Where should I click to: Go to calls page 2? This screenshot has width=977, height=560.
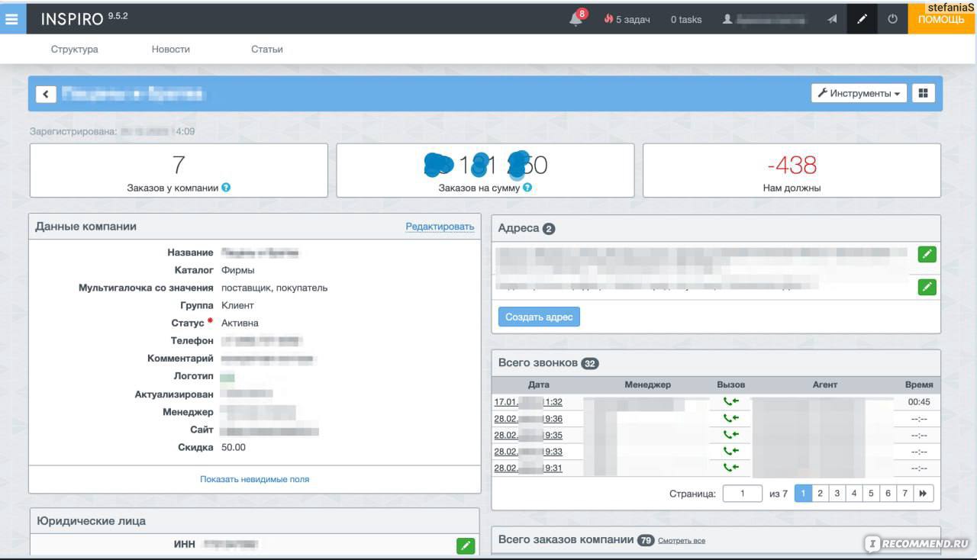820,494
